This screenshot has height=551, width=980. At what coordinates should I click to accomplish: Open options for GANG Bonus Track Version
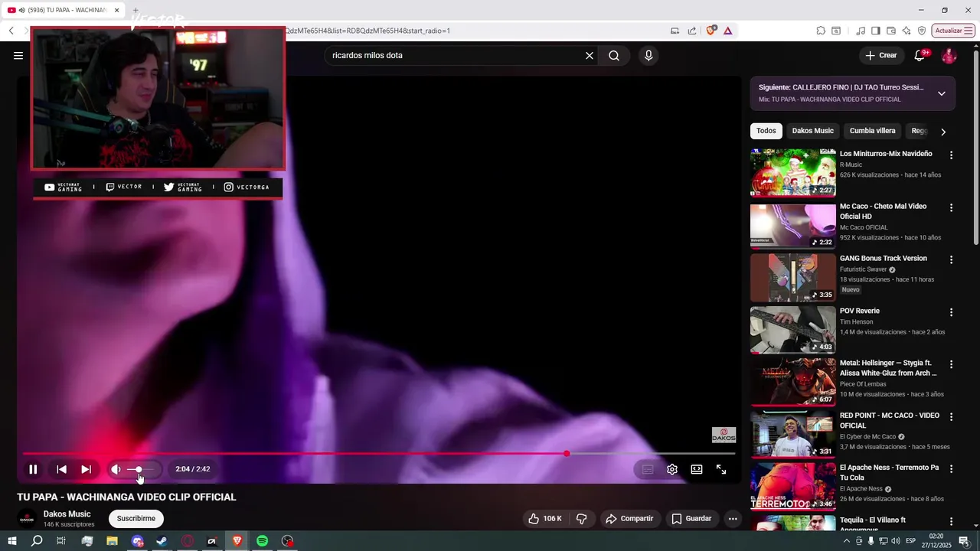tap(952, 260)
